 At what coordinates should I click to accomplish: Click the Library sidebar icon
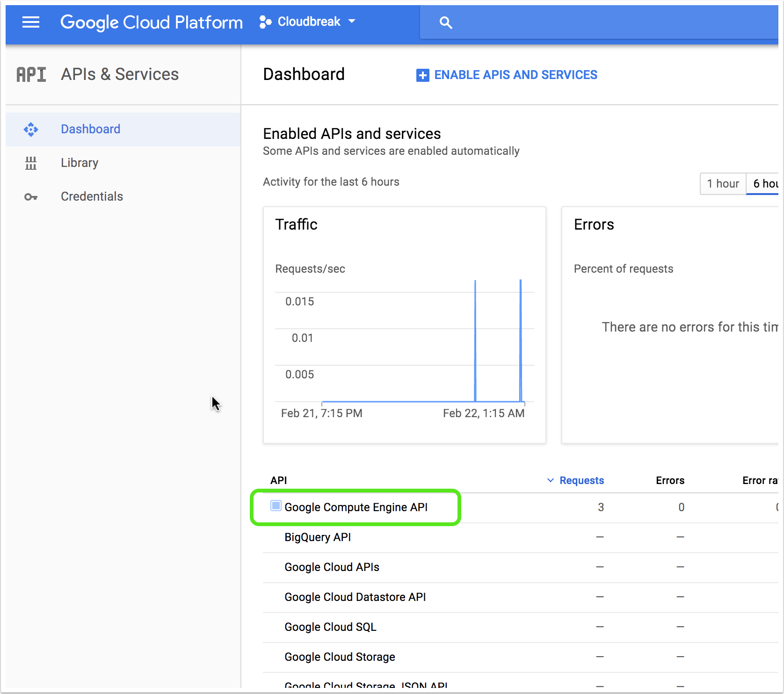click(x=30, y=163)
